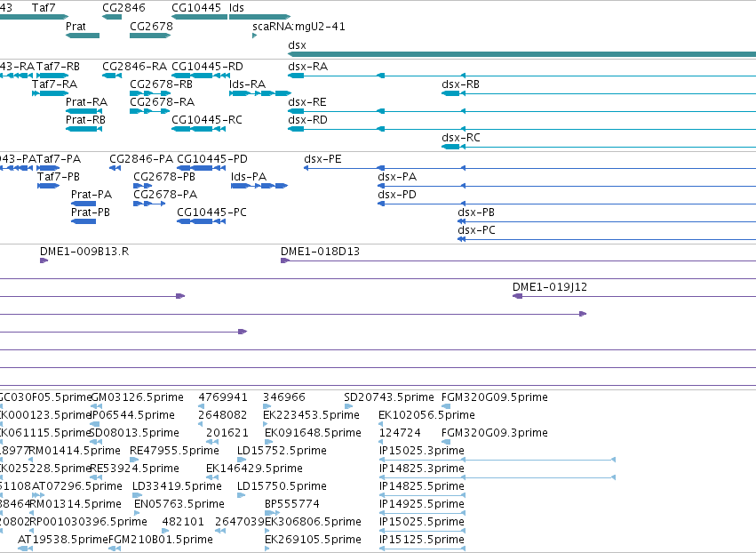Select EST LD33419.5prime
This screenshot has height=553, width=756.
pyautogui.click(x=177, y=487)
